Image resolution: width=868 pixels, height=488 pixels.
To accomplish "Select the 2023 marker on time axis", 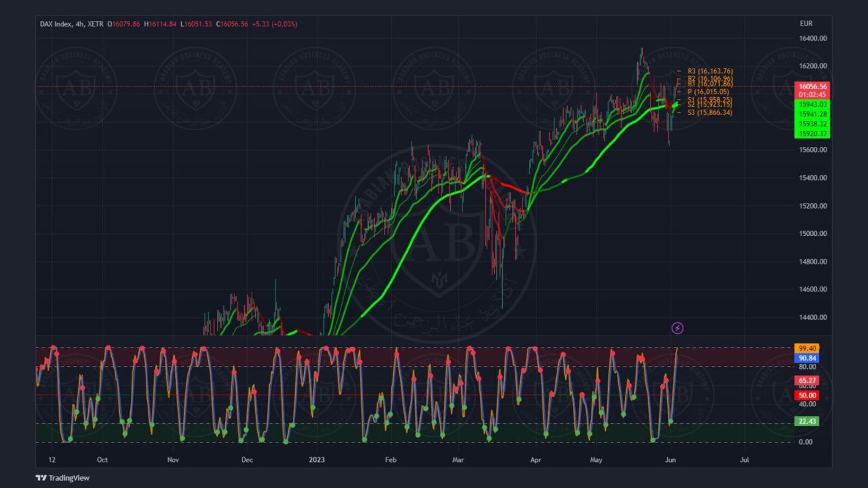I will tap(317, 460).
